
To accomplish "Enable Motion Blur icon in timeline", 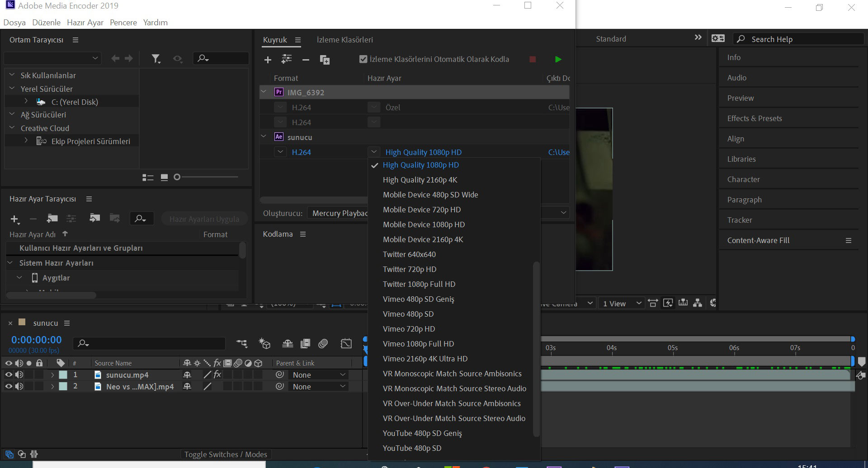I will tap(323, 344).
